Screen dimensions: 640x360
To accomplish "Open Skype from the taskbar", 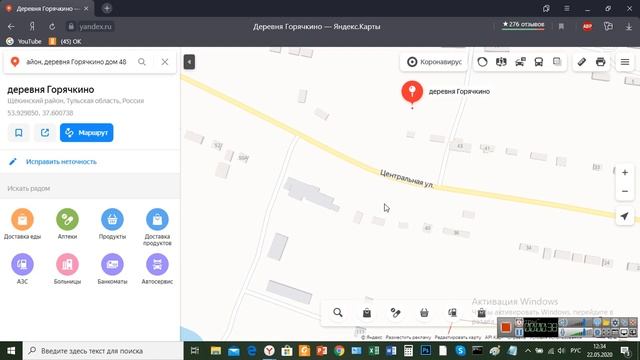I will pyautogui.click(x=460, y=351).
